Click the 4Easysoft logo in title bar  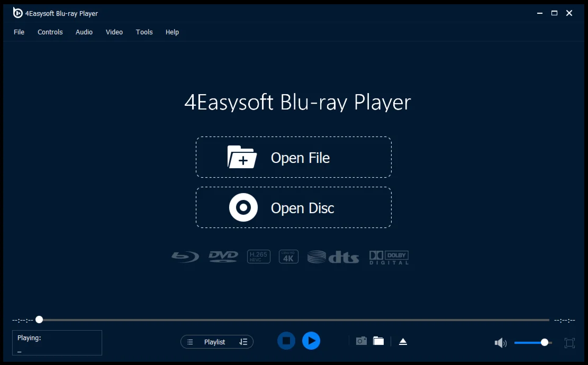(17, 13)
